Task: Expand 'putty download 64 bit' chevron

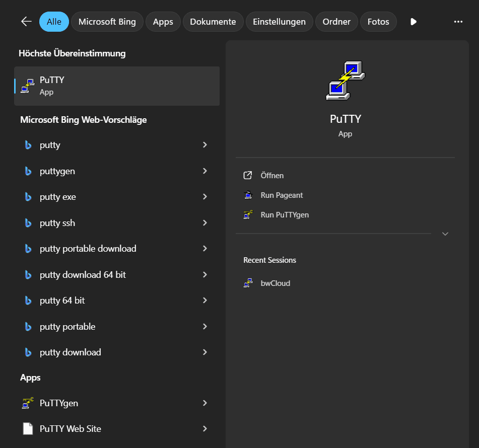Action: (x=205, y=275)
